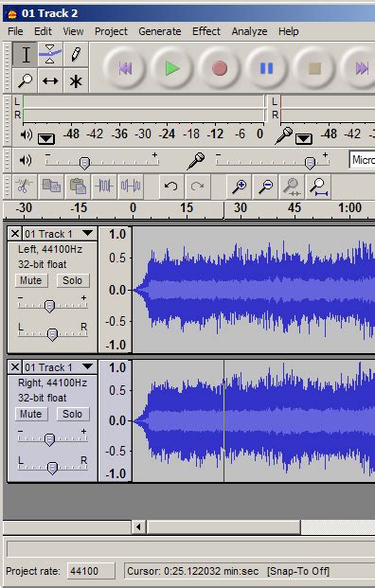This screenshot has width=375, height=588.
Task: Click the Copy icon in edit toolbar
Action: (x=51, y=186)
